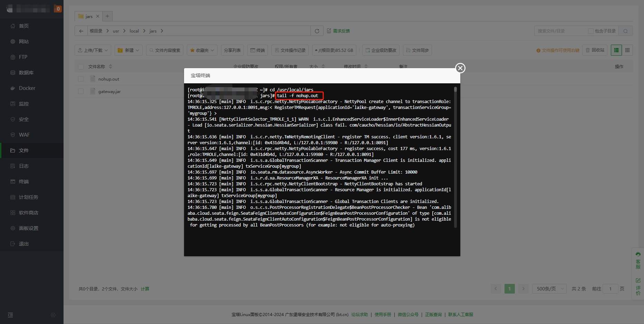Click the 搜索文件/目录 search field
Viewport: 644px width, 324px height.
560,31
